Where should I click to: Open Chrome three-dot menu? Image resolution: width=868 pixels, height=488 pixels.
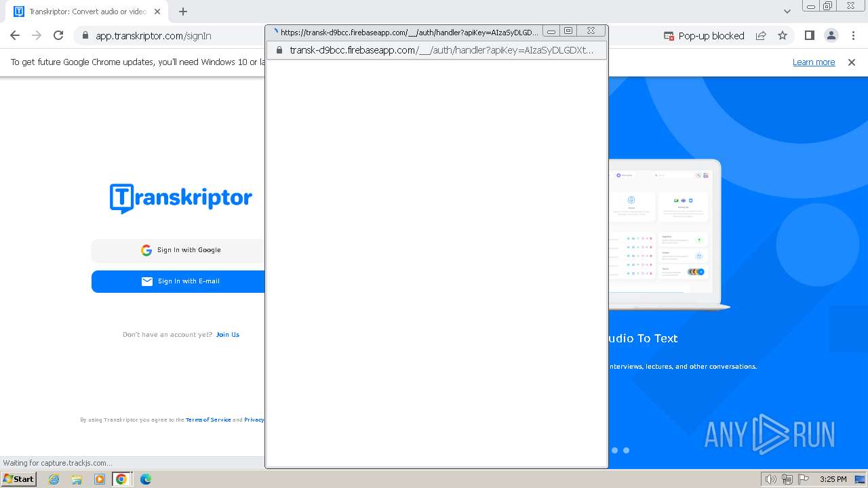point(853,36)
